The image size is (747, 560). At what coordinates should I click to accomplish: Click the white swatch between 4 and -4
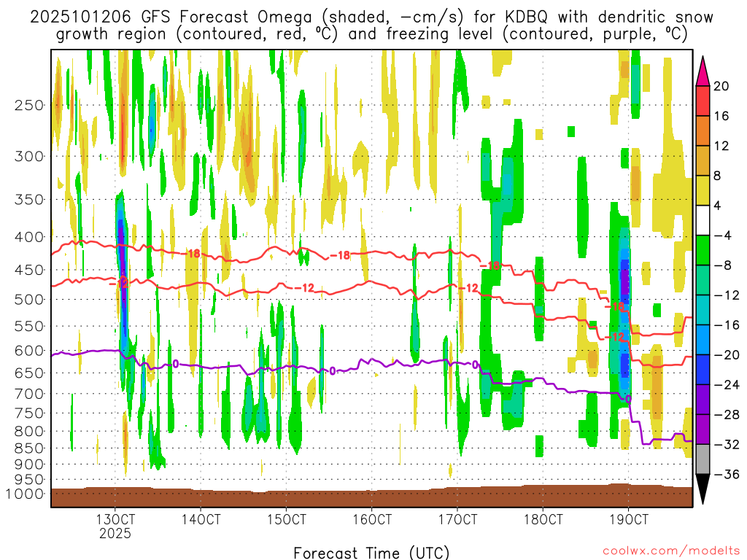coord(703,220)
